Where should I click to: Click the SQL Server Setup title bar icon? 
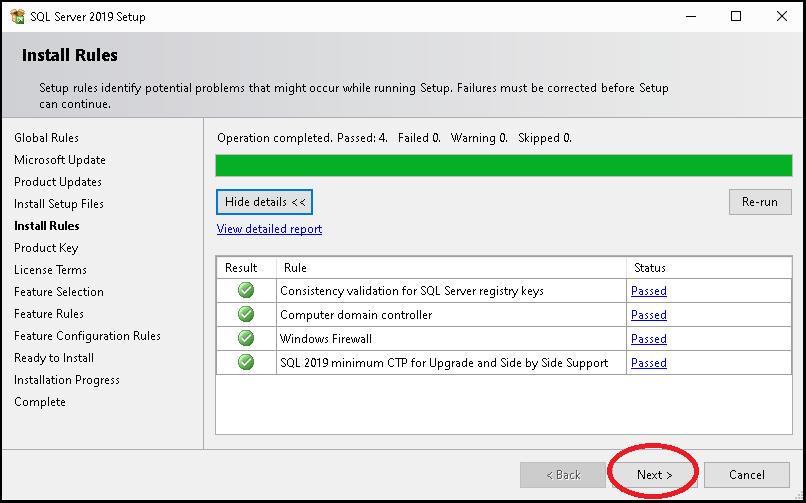pos(17,16)
